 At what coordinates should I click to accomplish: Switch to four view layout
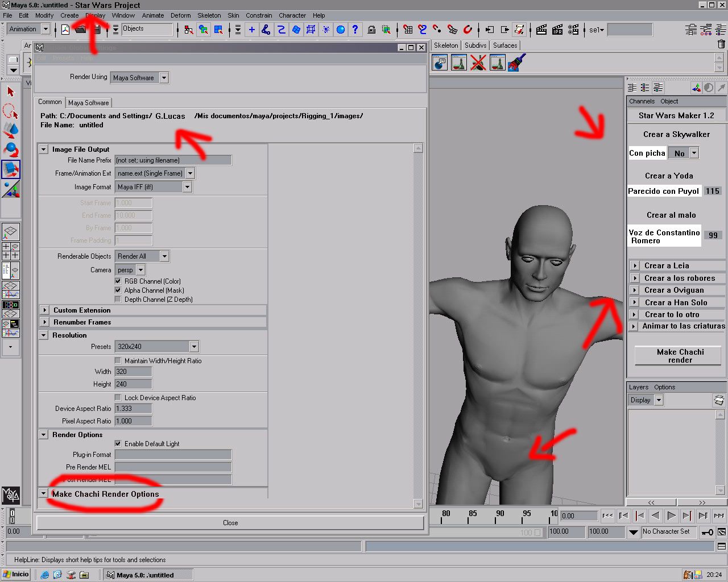pos(10,251)
